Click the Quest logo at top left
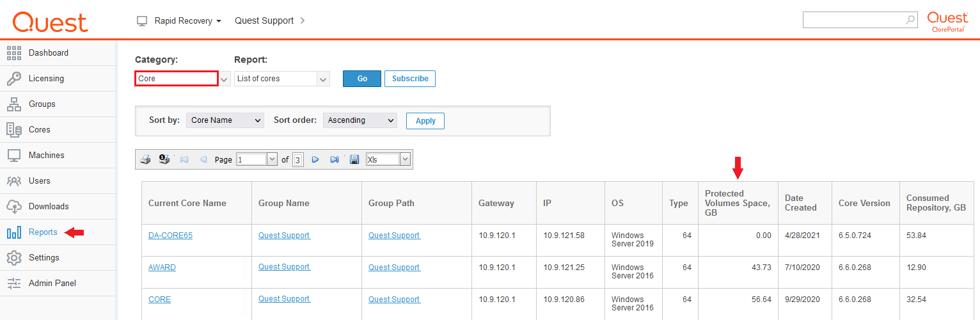 pos(51,21)
